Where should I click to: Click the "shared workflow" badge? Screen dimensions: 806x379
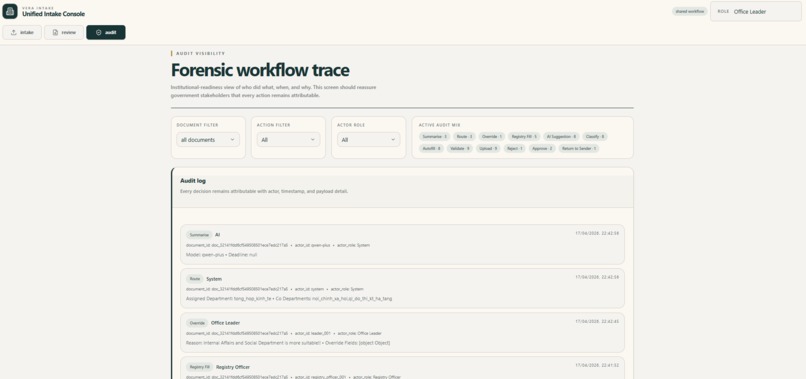689,11
